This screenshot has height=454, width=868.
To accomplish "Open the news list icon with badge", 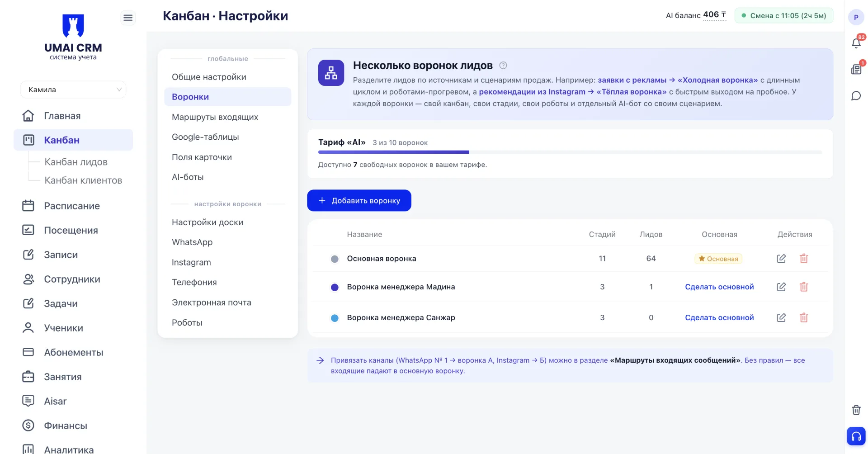I will click(x=856, y=69).
